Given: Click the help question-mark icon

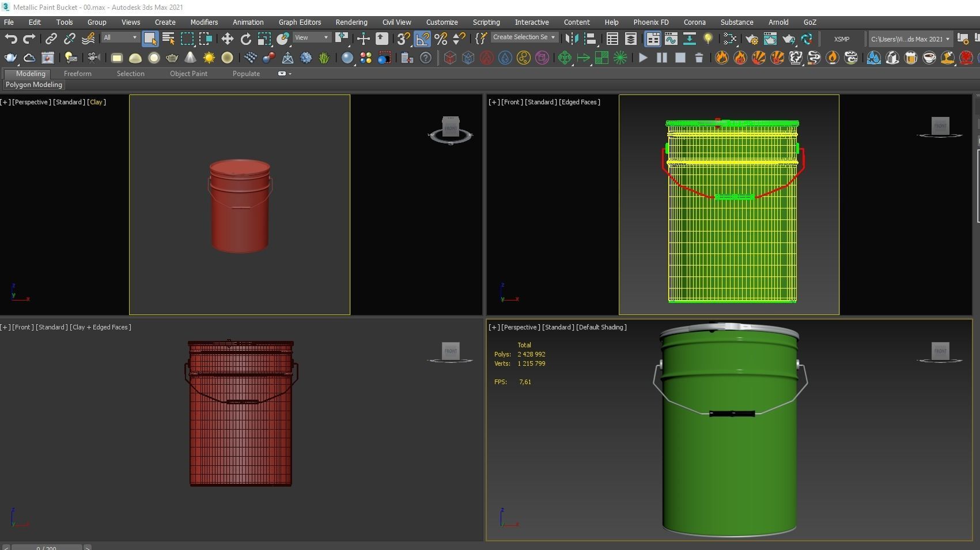Looking at the screenshot, I should [x=426, y=58].
